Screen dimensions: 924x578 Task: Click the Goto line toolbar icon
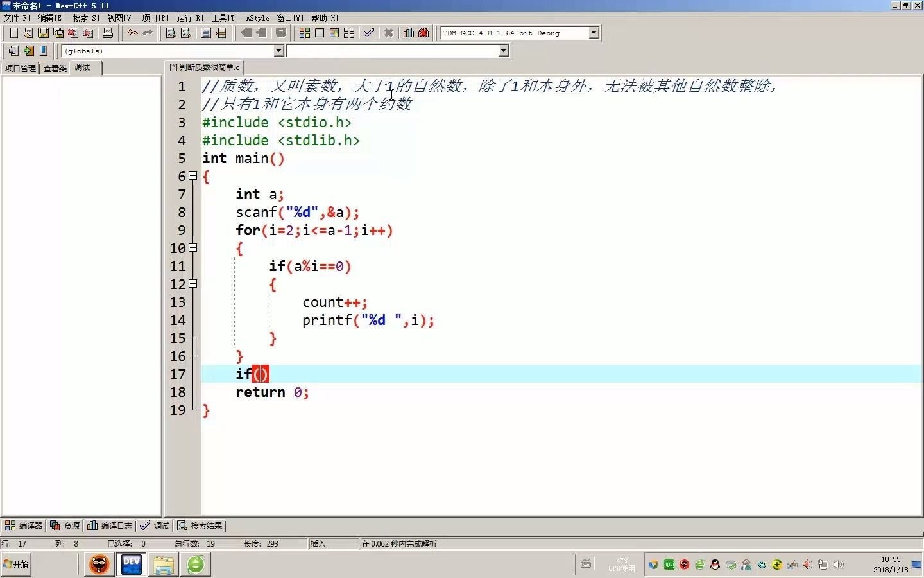click(221, 33)
